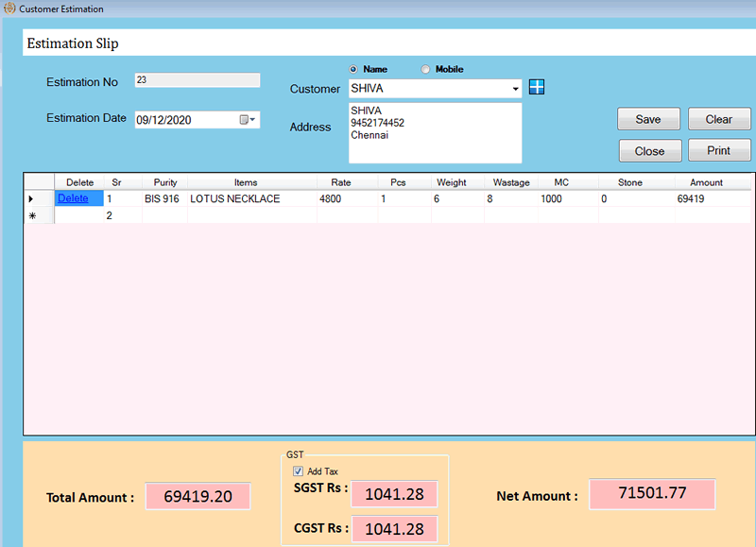Click the Wastage column header
Screen dimensions: 756x547
(x=511, y=182)
